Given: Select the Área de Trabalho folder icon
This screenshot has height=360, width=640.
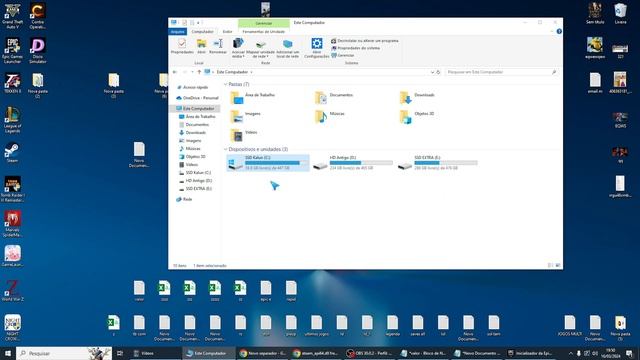Looking at the screenshot, I should pyautogui.click(x=237, y=98).
